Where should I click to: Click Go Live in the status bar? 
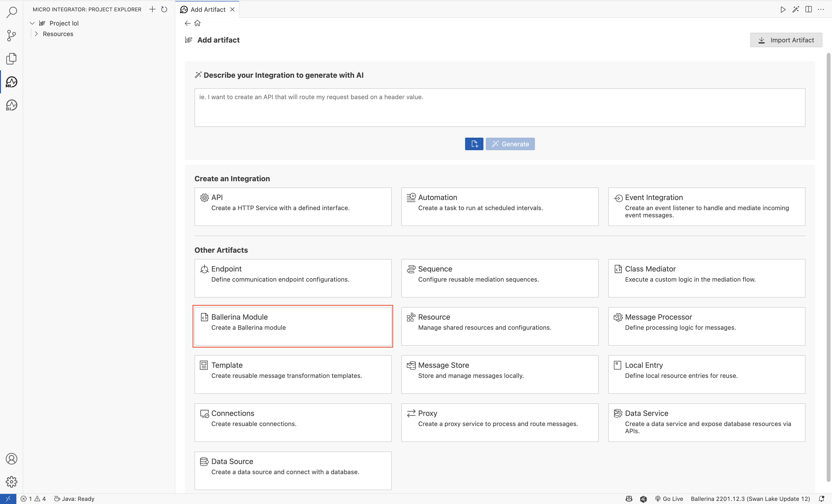672,499
